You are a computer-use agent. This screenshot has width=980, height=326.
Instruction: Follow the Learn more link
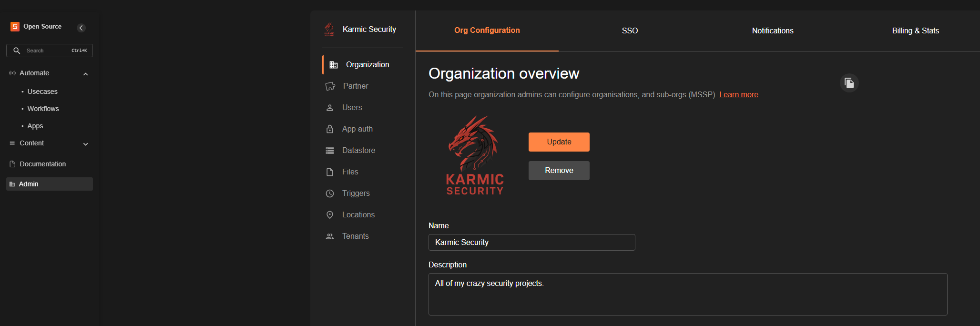click(x=739, y=95)
